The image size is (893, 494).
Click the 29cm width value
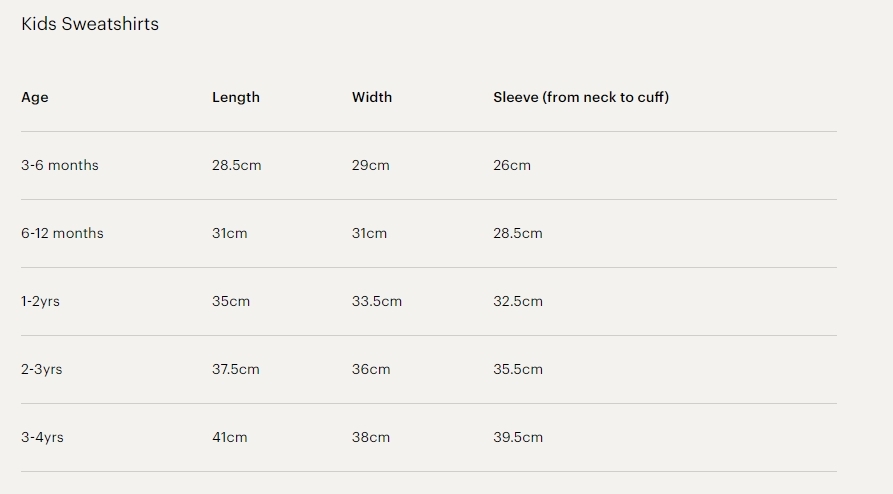(x=370, y=165)
